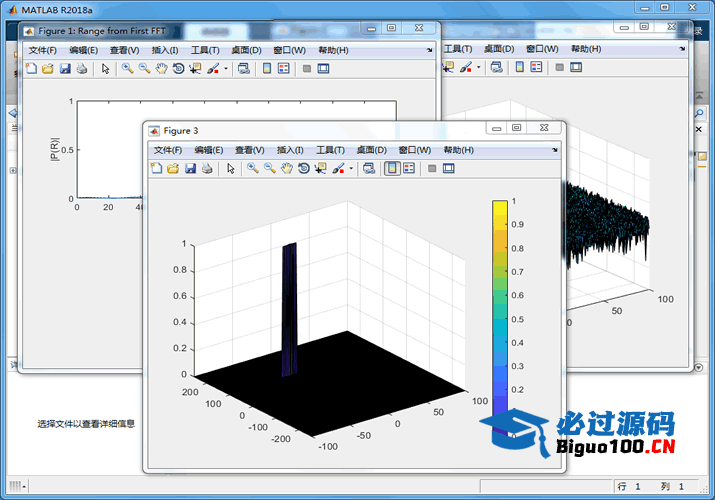The width and height of the screenshot is (715, 500).
Task: Click the Zoom In tool in Figure 3
Action: 253,169
